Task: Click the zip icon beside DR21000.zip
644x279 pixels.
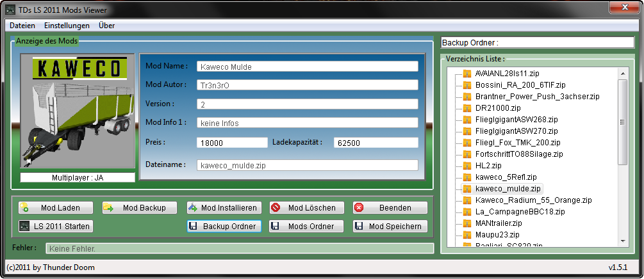Action: point(467,108)
